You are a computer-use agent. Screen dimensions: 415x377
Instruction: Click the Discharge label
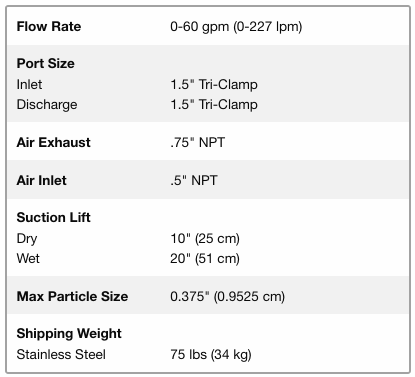click(47, 104)
